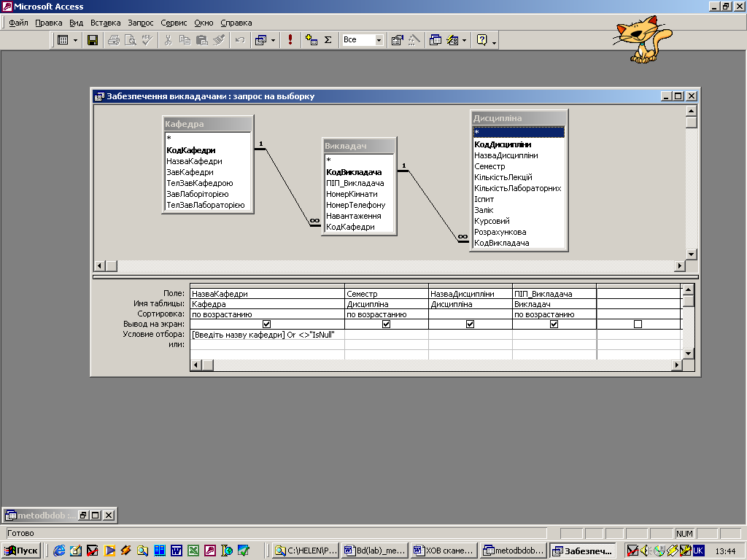Click the Help icon in toolbar
This screenshot has height=560, width=747.
tap(482, 40)
